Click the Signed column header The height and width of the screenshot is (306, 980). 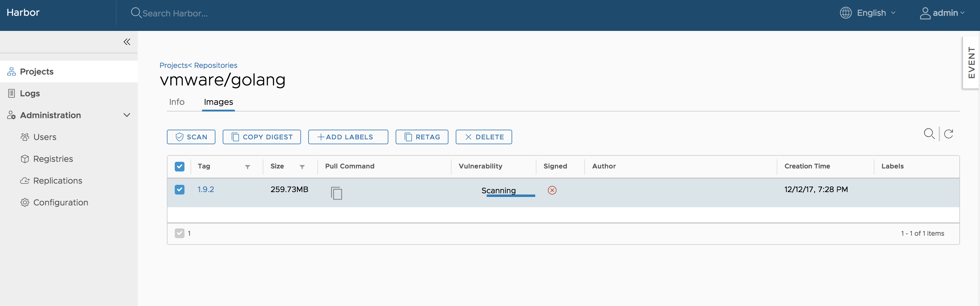pyautogui.click(x=555, y=166)
